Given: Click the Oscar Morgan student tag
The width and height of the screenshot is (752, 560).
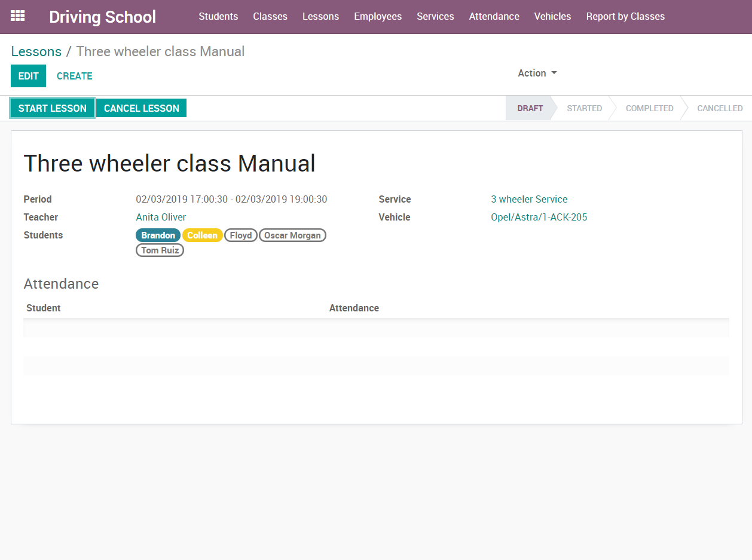Looking at the screenshot, I should pos(292,235).
